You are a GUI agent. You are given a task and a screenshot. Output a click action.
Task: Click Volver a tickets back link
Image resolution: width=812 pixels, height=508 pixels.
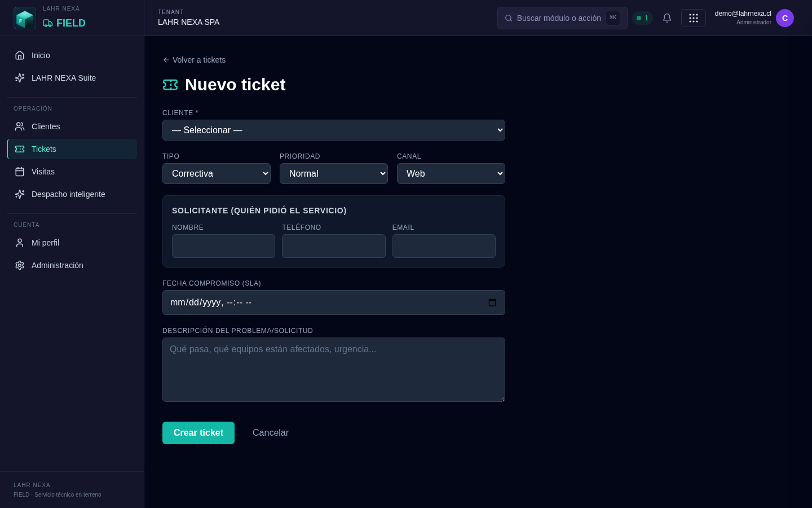(194, 60)
